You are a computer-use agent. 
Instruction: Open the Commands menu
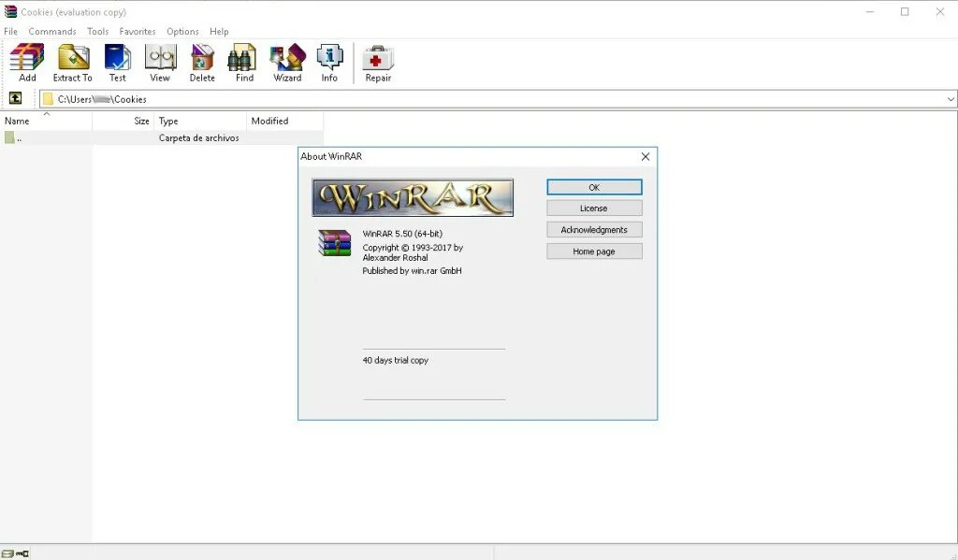pyautogui.click(x=52, y=31)
